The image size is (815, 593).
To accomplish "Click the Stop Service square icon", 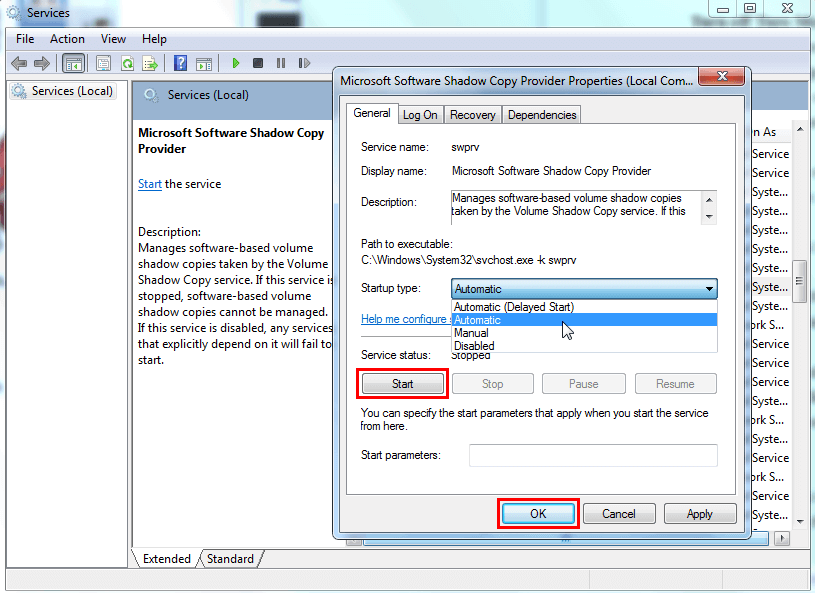I will 258,63.
